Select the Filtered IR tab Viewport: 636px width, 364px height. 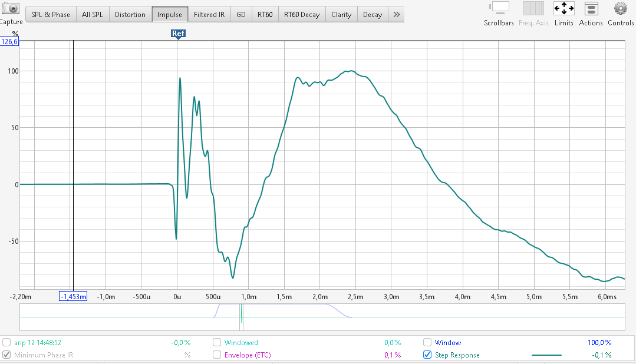pyautogui.click(x=209, y=15)
